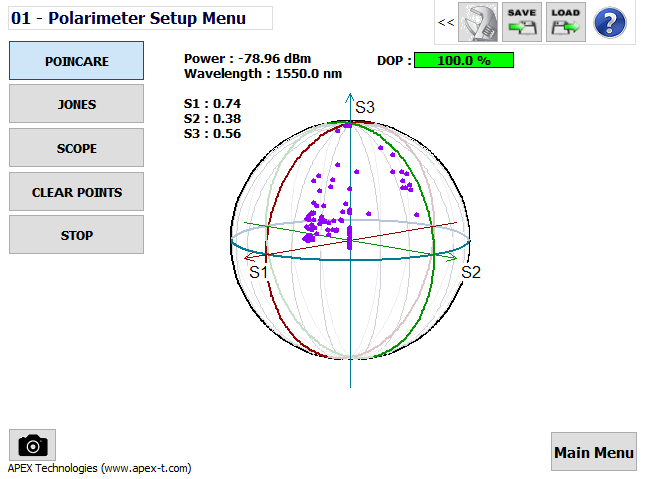Switch to the JONES view

coord(77,104)
